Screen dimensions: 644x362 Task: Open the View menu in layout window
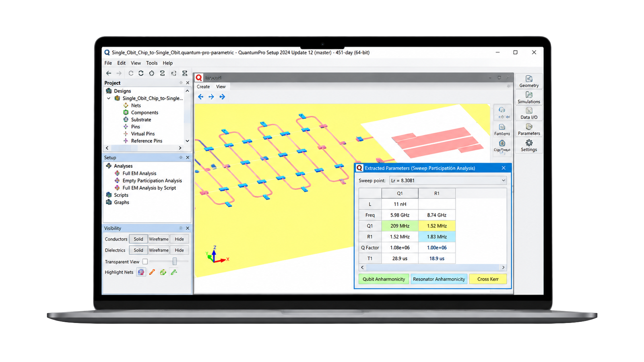tap(221, 86)
